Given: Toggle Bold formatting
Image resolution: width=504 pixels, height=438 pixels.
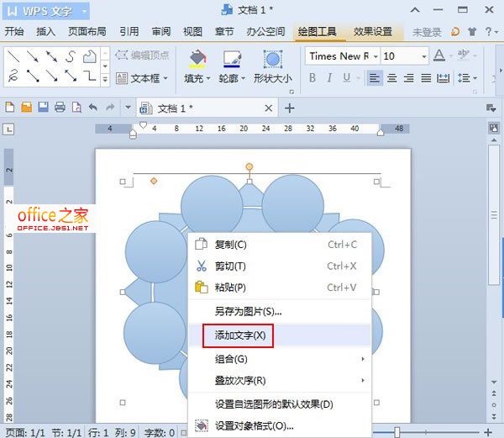Looking at the screenshot, I should tap(312, 78).
